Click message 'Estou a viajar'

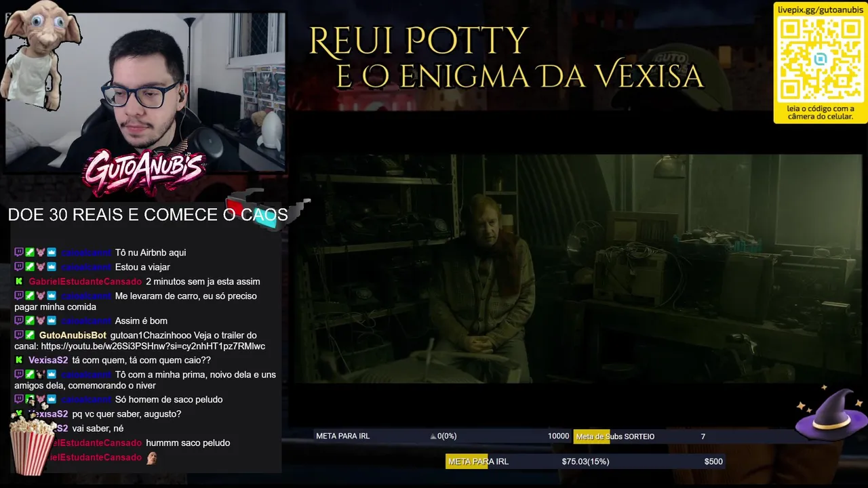pyautogui.click(x=142, y=267)
